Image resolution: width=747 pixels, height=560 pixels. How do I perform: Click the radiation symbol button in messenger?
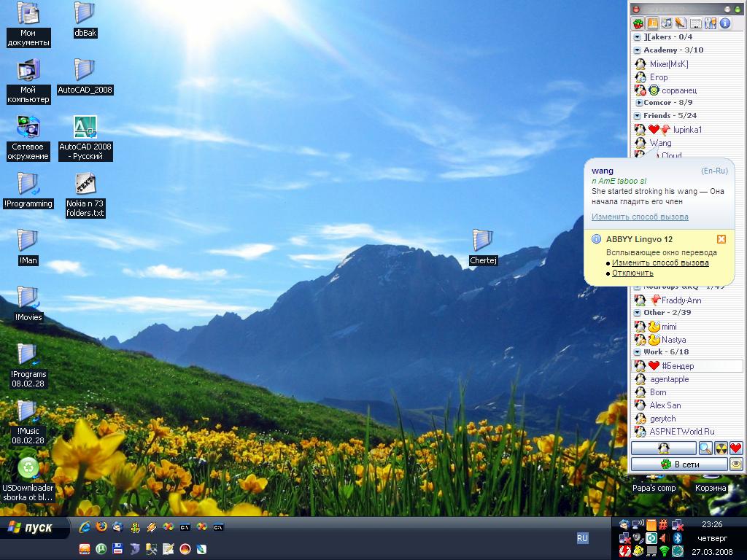(720, 448)
